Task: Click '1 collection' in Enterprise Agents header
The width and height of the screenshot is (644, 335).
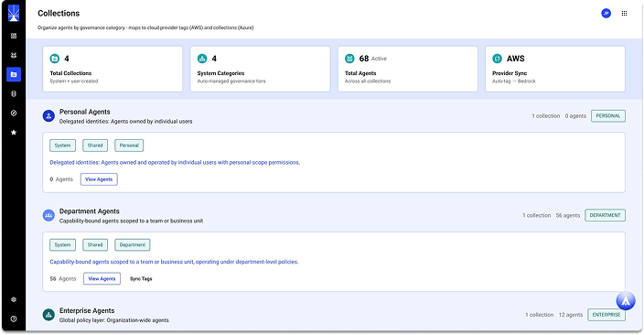Action: [540, 315]
